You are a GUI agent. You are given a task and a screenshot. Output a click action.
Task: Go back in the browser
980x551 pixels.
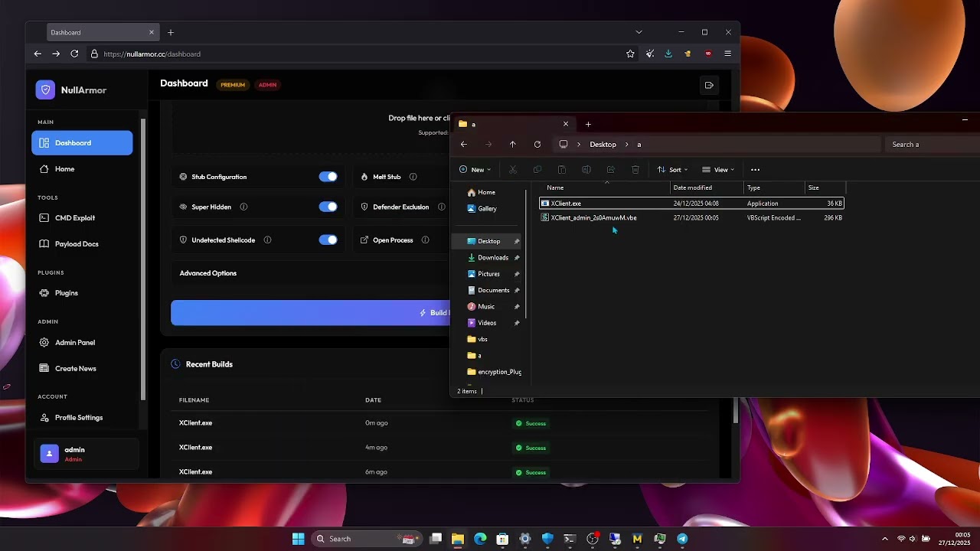[x=38, y=54]
